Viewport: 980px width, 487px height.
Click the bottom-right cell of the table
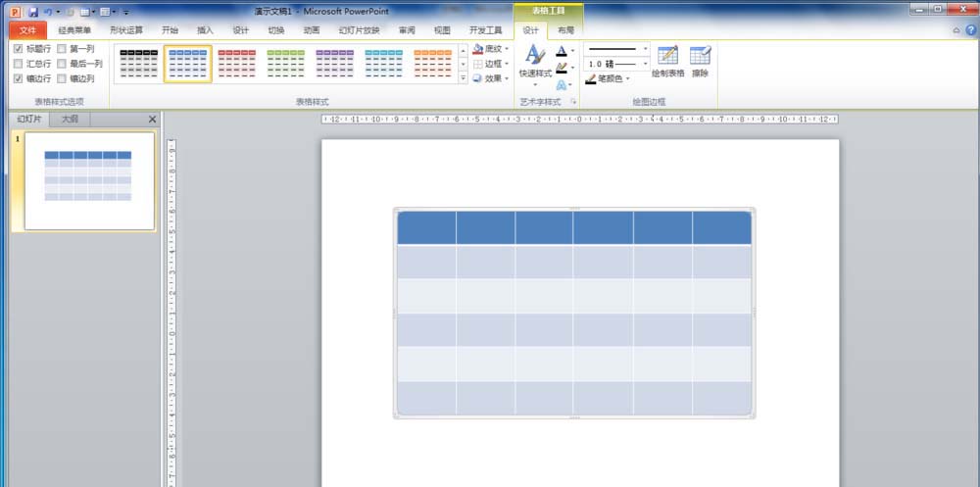tap(722, 398)
